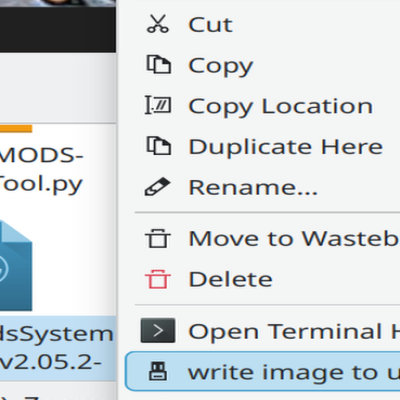The width and height of the screenshot is (400, 400).
Task: Click the Copy Location path icon
Action: (x=158, y=105)
